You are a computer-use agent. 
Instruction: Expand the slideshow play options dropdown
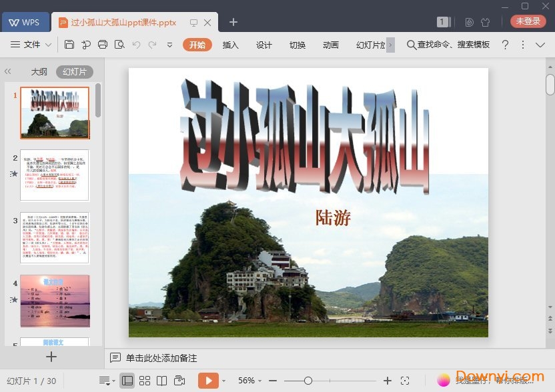click(x=224, y=380)
